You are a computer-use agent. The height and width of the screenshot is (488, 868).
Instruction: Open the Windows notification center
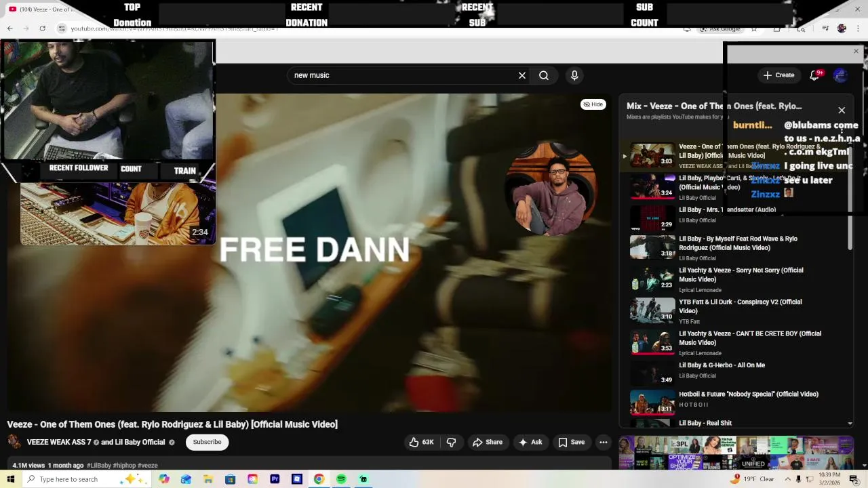[x=854, y=479]
